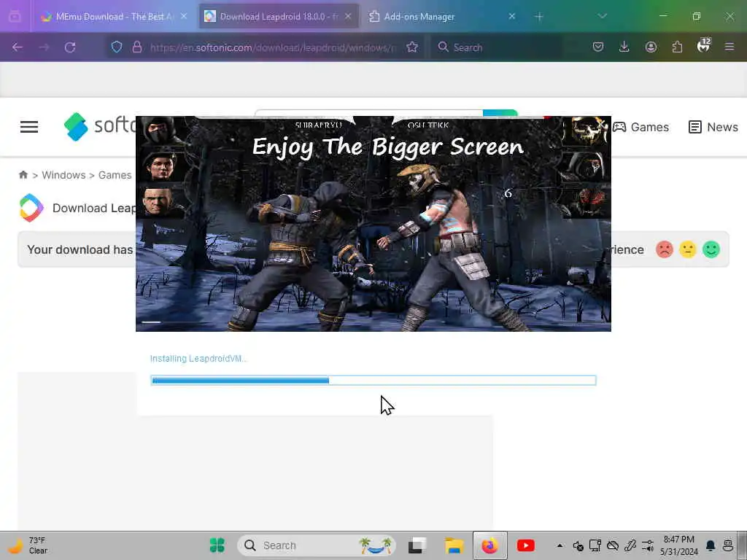Viewport: 747px width, 560px height.
Task: Click the Firefox Search box
Action: [x=495, y=47]
